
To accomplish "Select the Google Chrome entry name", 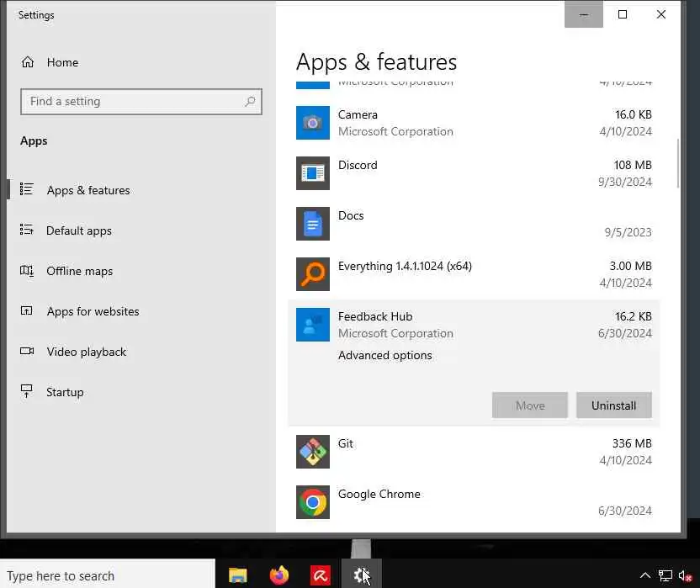I will tap(379, 495).
